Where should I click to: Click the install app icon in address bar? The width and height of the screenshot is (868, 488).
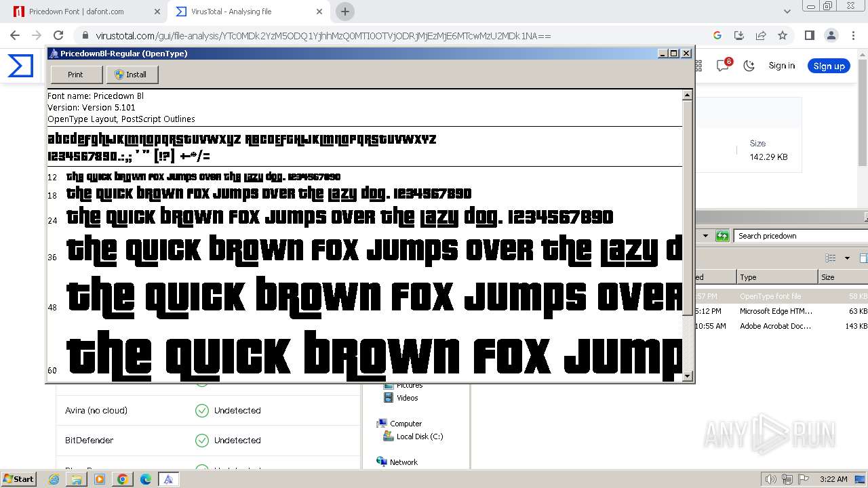tap(739, 35)
